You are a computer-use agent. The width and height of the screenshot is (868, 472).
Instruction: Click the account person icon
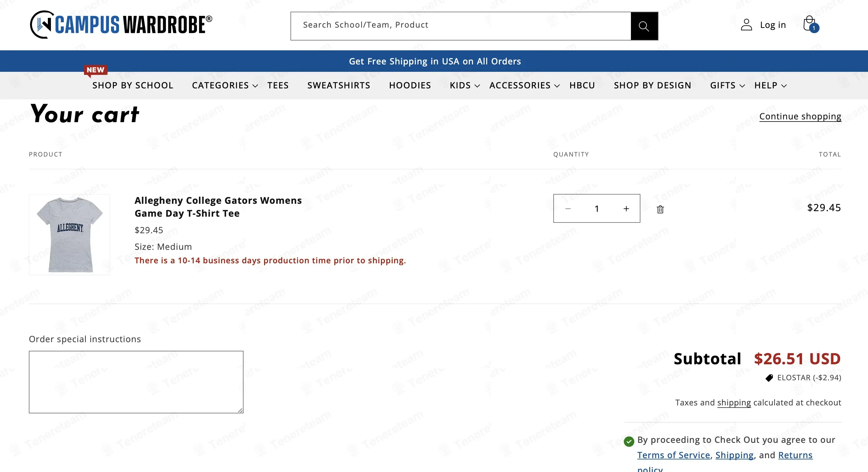[746, 25]
